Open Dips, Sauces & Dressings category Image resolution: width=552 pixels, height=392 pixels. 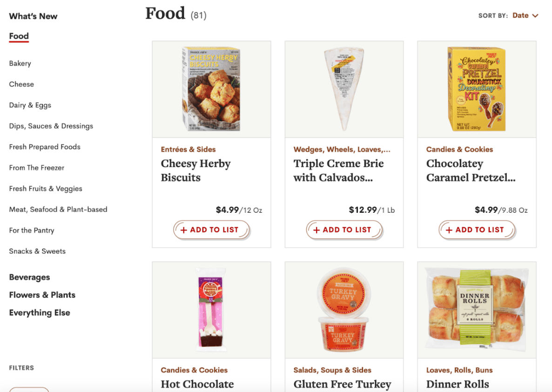pos(51,126)
